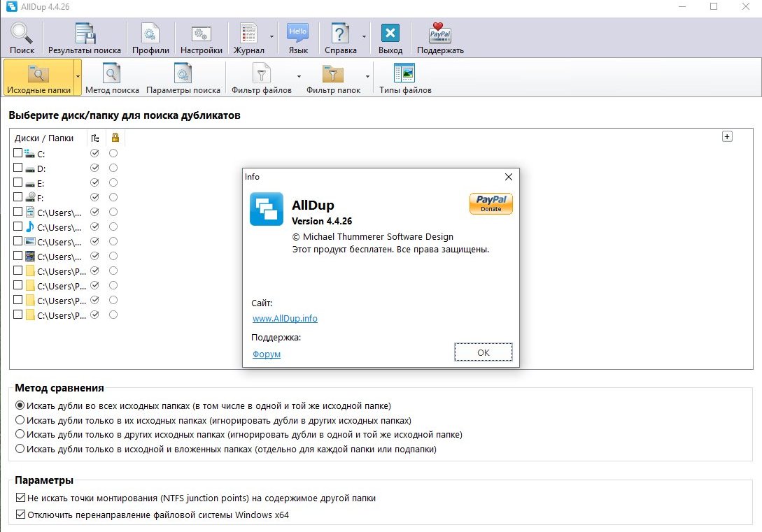Image resolution: width=762 pixels, height=532 pixels.
Task: Open the Поиск search tool
Action: pos(22,38)
